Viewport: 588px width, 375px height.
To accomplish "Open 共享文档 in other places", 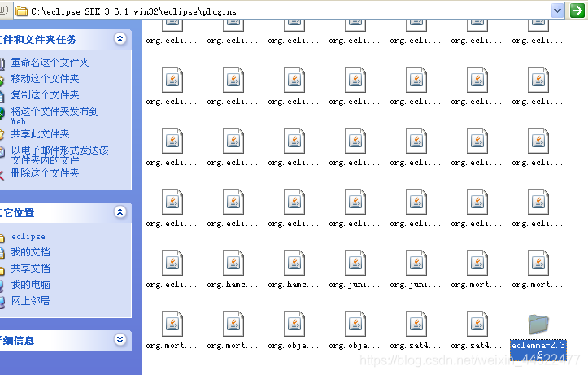I will (30, 268).
